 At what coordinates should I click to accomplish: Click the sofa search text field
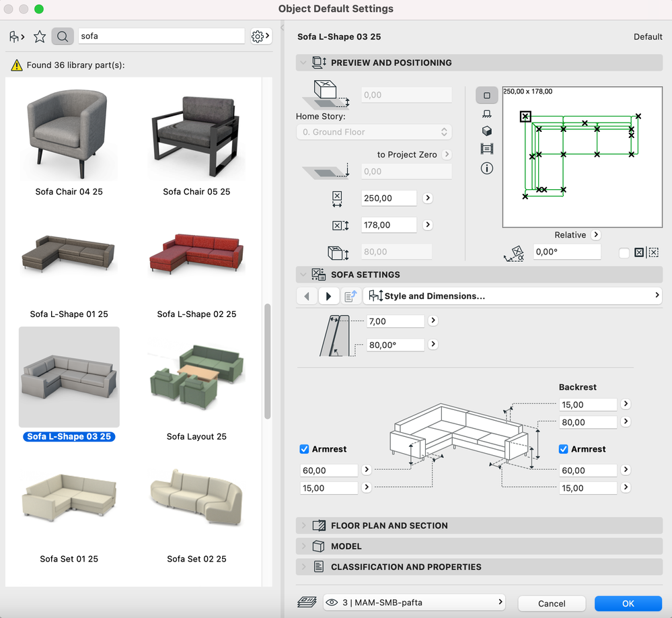point(161,36)
